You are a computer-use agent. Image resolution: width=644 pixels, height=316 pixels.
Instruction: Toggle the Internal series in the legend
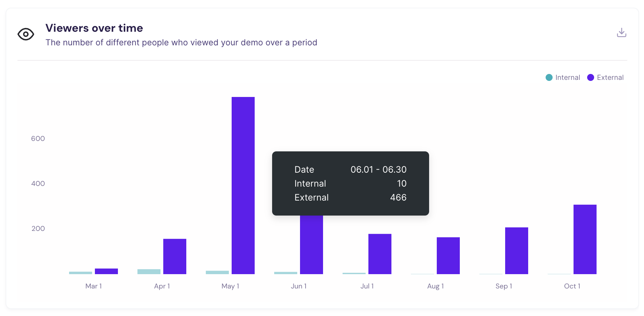click(x=567, y=77)
